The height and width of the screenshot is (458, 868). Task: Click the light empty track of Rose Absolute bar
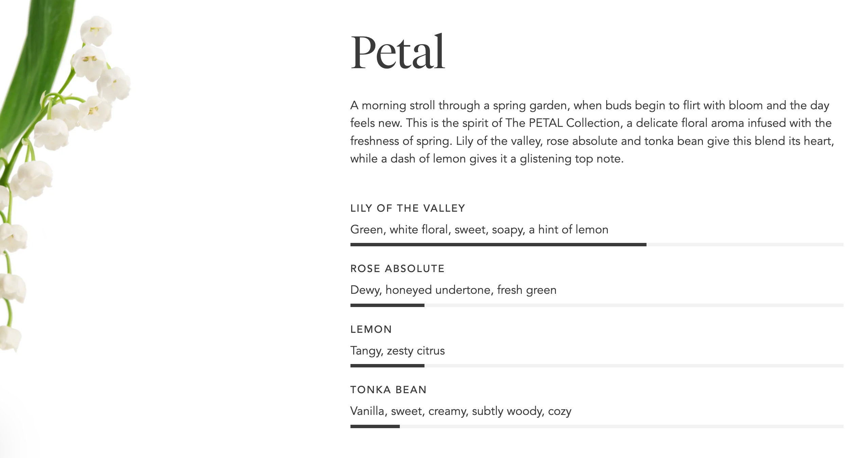pyautogui.click(x=634, y=305)
